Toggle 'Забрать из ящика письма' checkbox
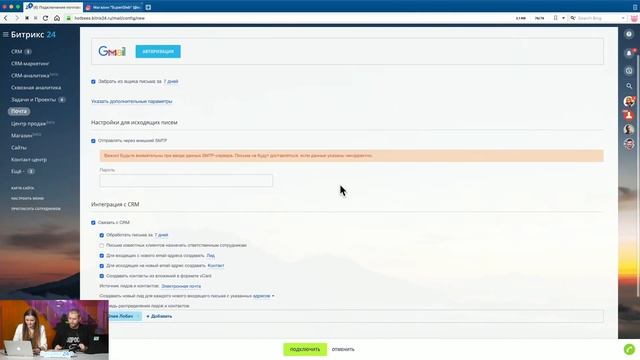 point(93,82)
